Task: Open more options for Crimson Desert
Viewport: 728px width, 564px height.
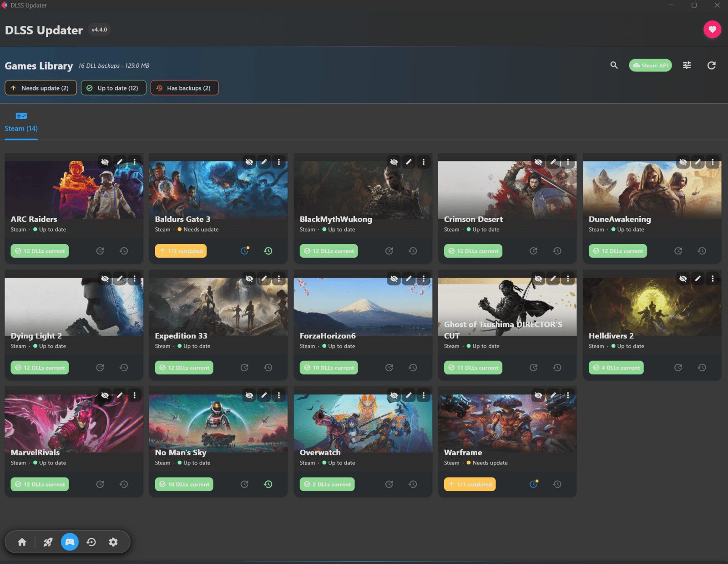Action: click(x=568, y=161)
